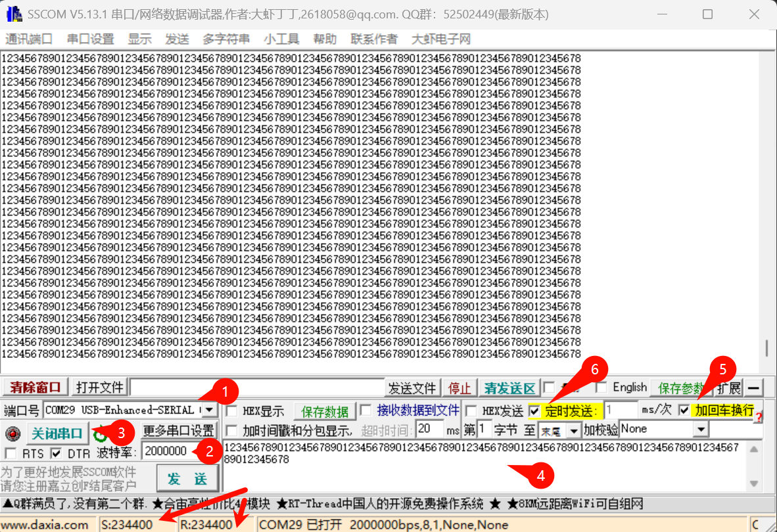Click the 发送文件 send file button

(412, 388)
